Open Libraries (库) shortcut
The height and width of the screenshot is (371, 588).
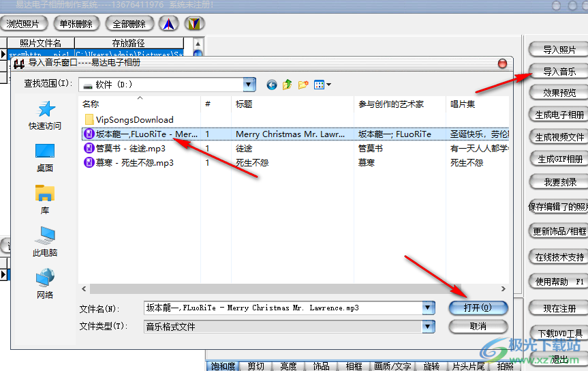point(45,200)
